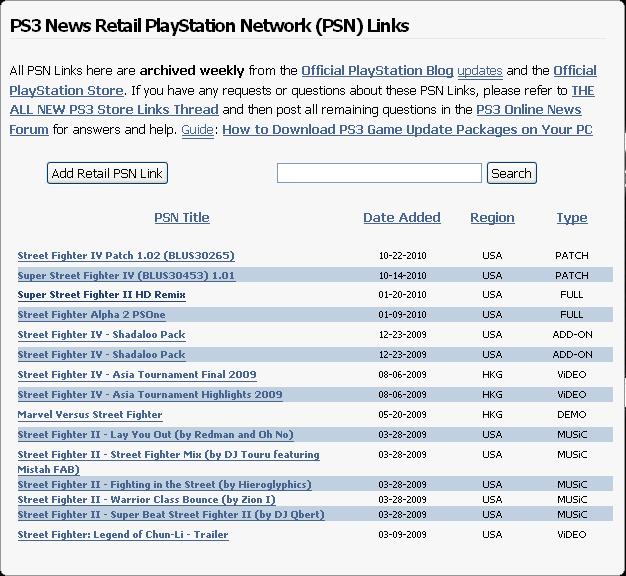Click the page heading PS3 News Retail PSN Links
The image size is (626, 576).
[209, 26]
